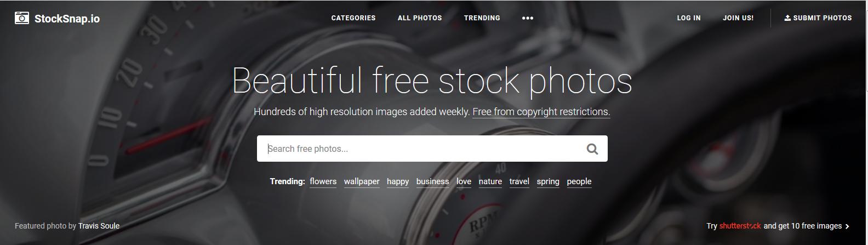The height and width of the screenshot is (245, 868).
Task: Click the business trending tag
Action: pos(432,181)
